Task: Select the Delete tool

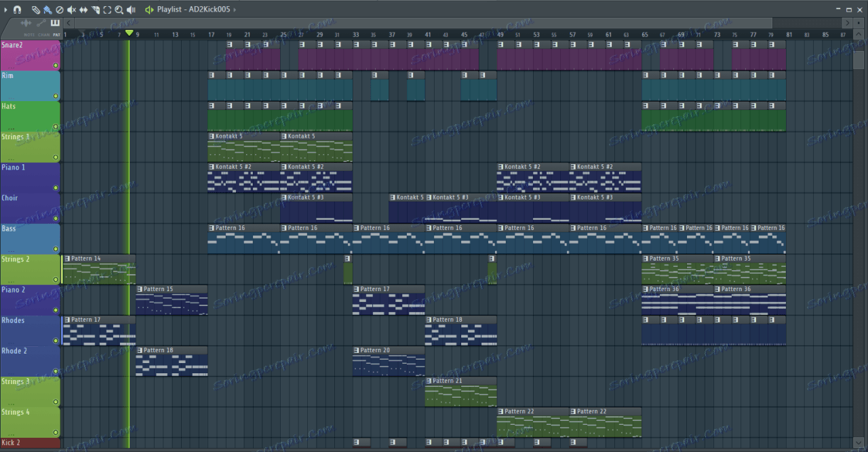Action: click(x=60, y=10)
